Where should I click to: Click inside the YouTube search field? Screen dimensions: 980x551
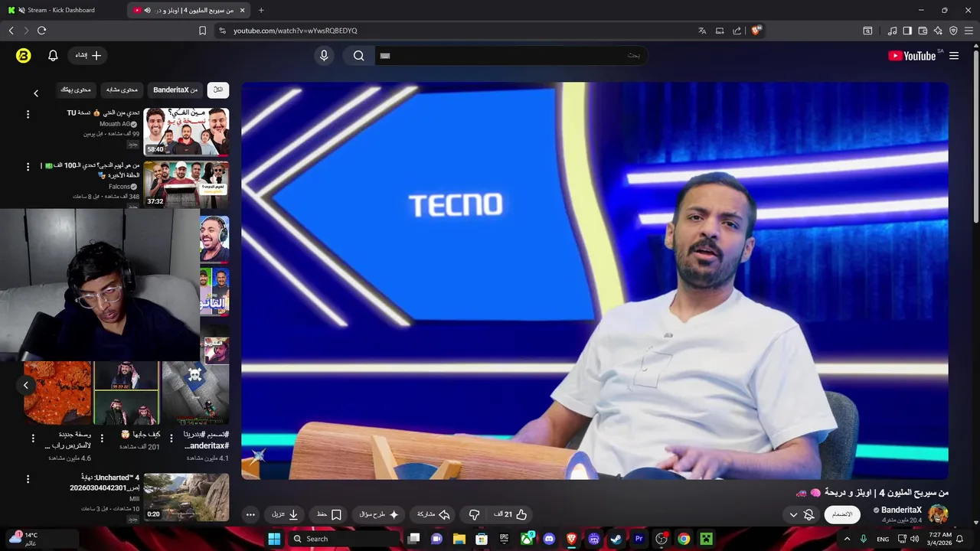tap(511, 55)
